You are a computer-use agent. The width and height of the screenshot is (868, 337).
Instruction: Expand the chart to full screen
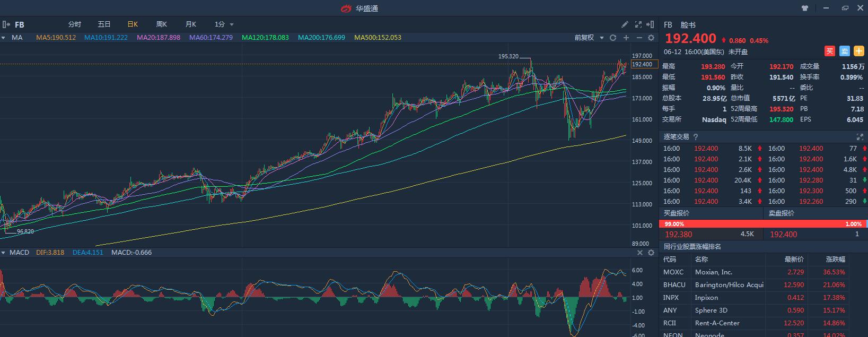pos(638,24)
